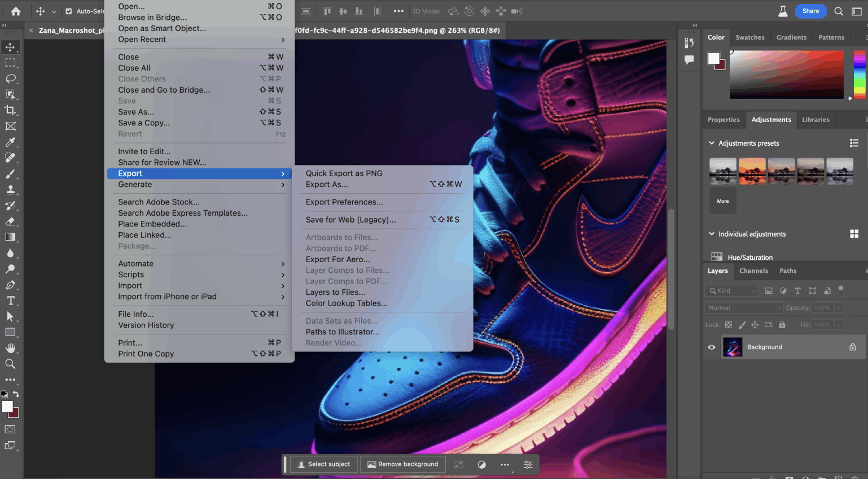Collapse the Individual adjustments section
Image resolution: width=868 pixels, height=479 pixels.
[x=712, y=234]
